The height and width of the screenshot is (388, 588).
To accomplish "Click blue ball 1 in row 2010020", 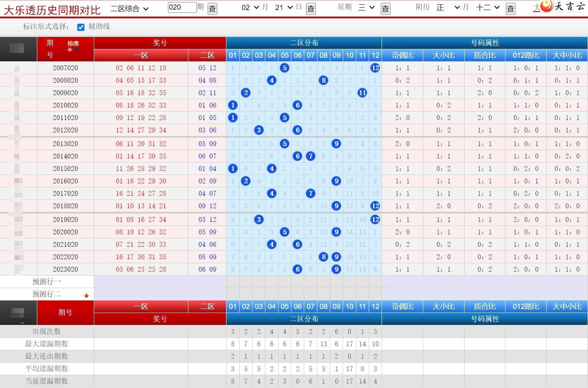I will [233, 105].
